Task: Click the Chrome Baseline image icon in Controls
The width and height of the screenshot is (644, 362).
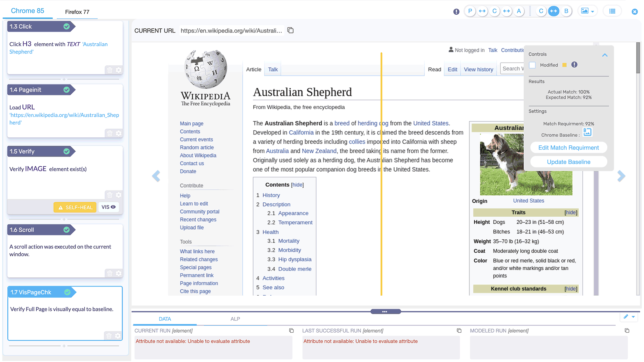Action: 587,132
